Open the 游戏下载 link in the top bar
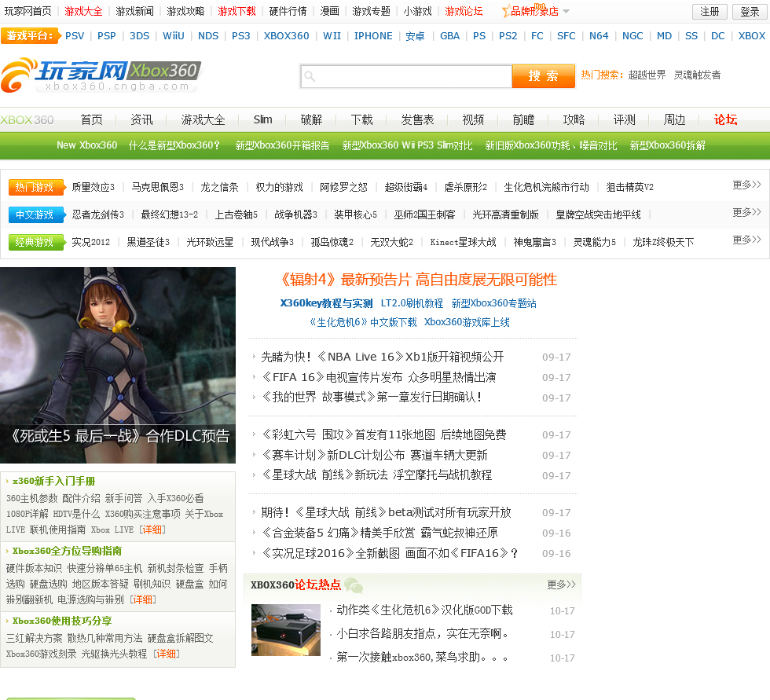Viewport: 770px width, 700px height. [236, 11]
